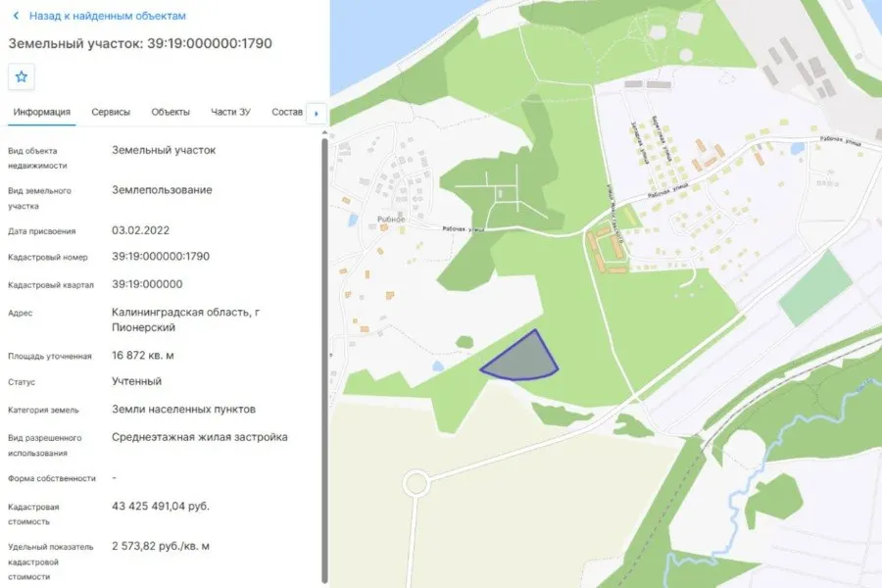Click the 'Категория земель' field label

(x=43, y=411)
